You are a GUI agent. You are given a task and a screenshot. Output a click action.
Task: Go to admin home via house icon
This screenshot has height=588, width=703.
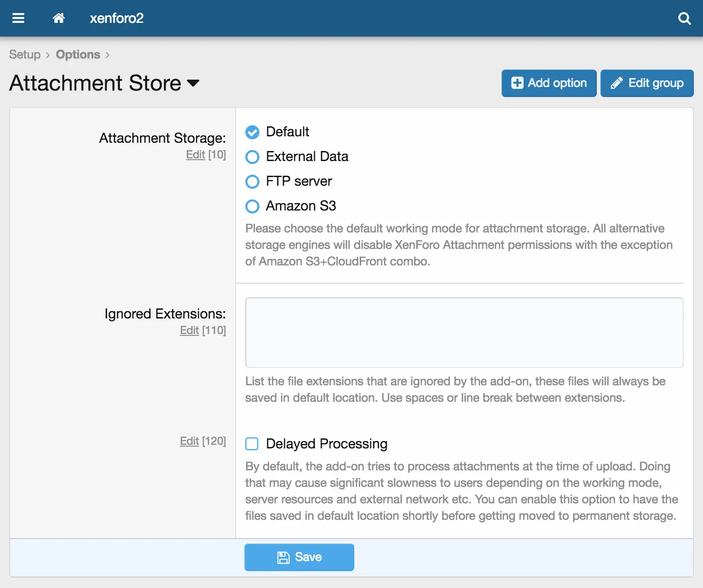(x=59, y=18)
